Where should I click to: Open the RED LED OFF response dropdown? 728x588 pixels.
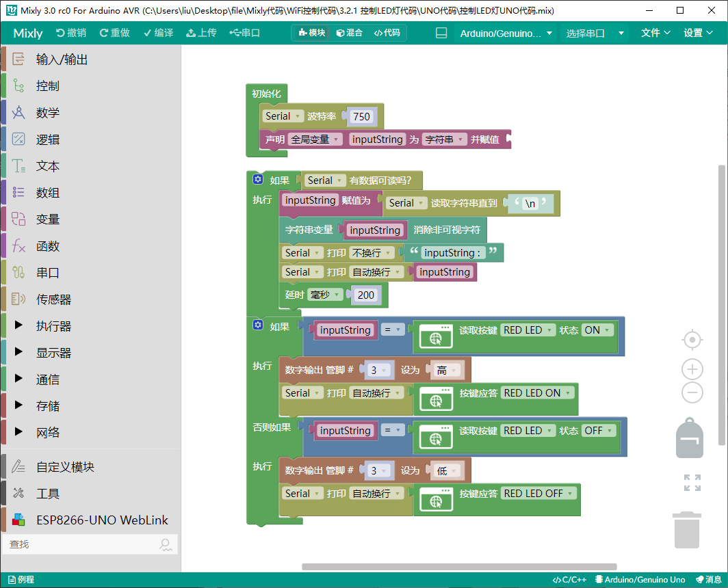click(539, 494)
